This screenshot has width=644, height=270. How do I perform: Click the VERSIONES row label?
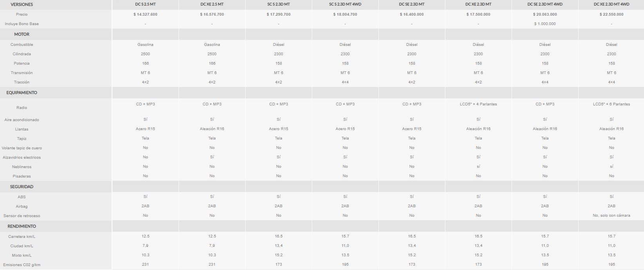coord(22,4)
